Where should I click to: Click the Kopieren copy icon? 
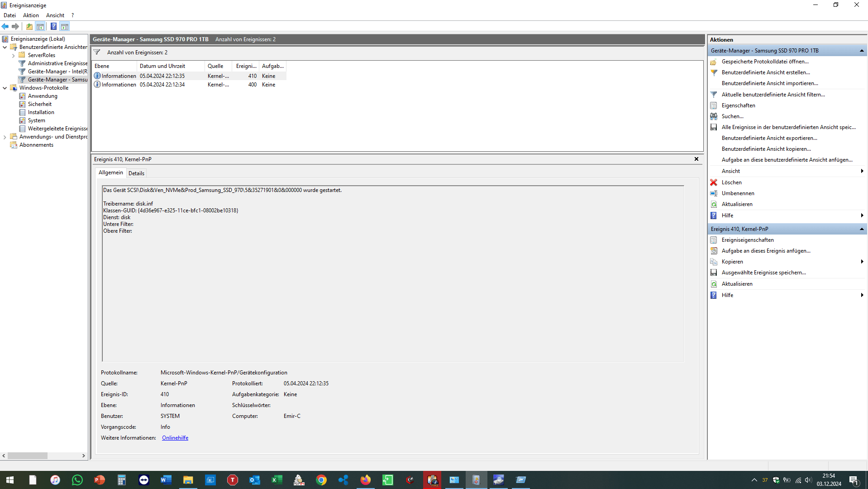pyautogui.click(x=714, y=262)
